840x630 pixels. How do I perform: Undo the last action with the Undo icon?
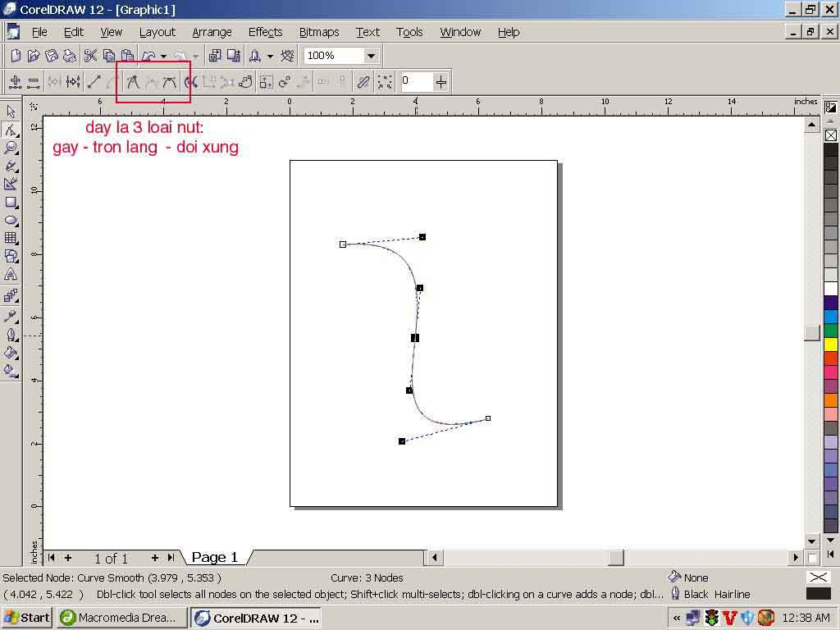(x=148, y=56)
